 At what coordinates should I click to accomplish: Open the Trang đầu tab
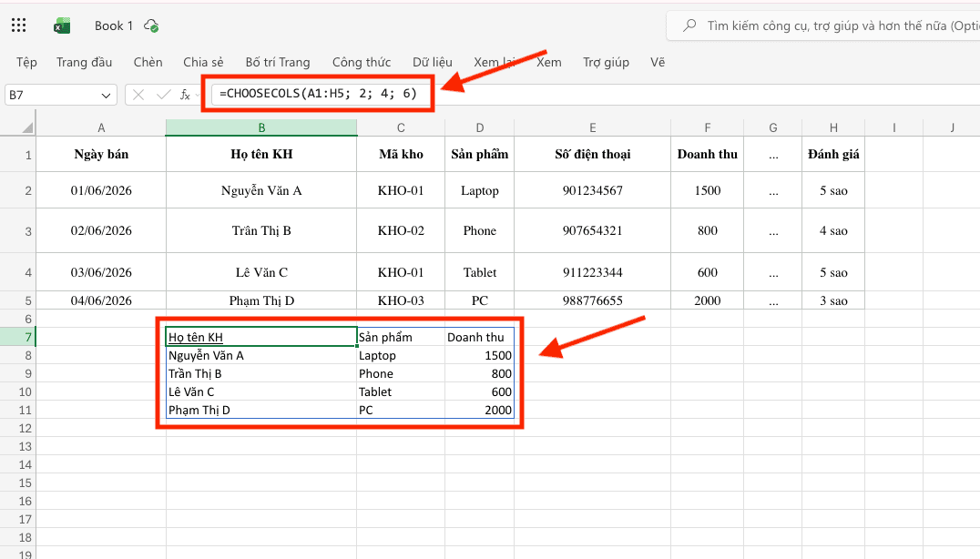(x=85, y=62)
